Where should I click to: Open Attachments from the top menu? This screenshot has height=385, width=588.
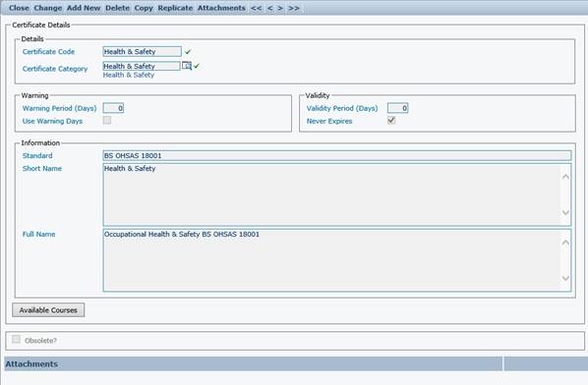[221, 8]
